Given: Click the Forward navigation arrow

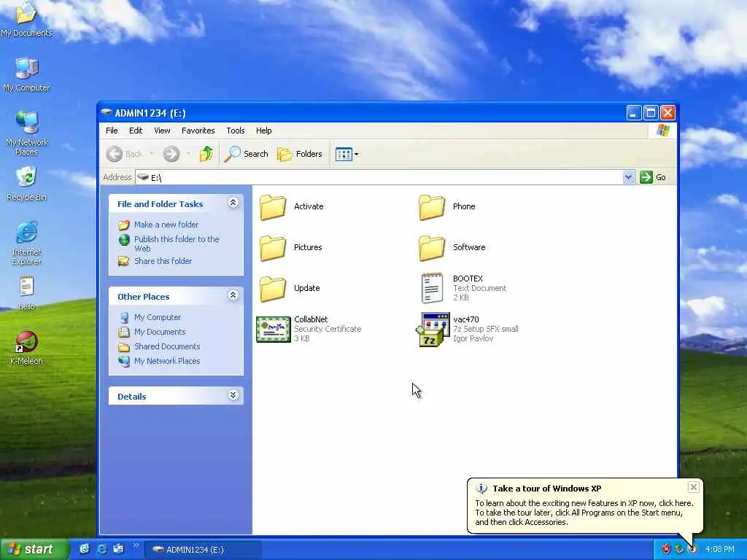Looking at the screenshot, I should [171, 154].
